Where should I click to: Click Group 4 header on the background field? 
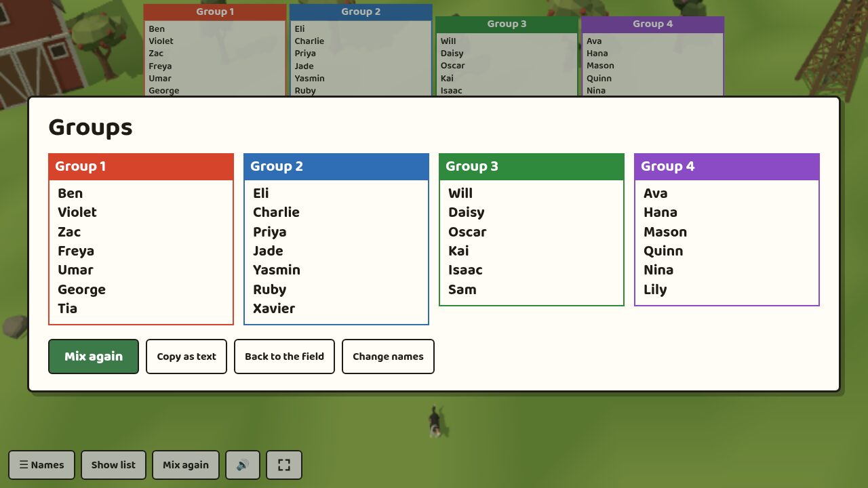(x=652, y=24)
